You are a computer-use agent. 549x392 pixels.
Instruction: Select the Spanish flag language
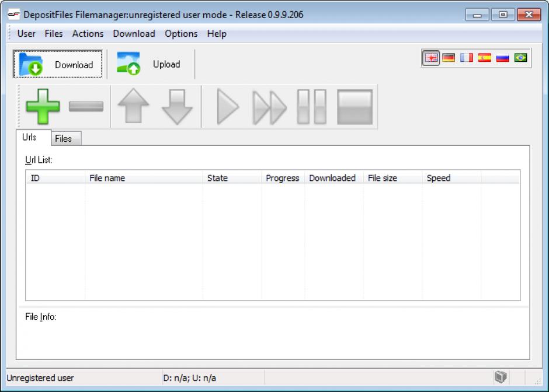pos(485,58)
